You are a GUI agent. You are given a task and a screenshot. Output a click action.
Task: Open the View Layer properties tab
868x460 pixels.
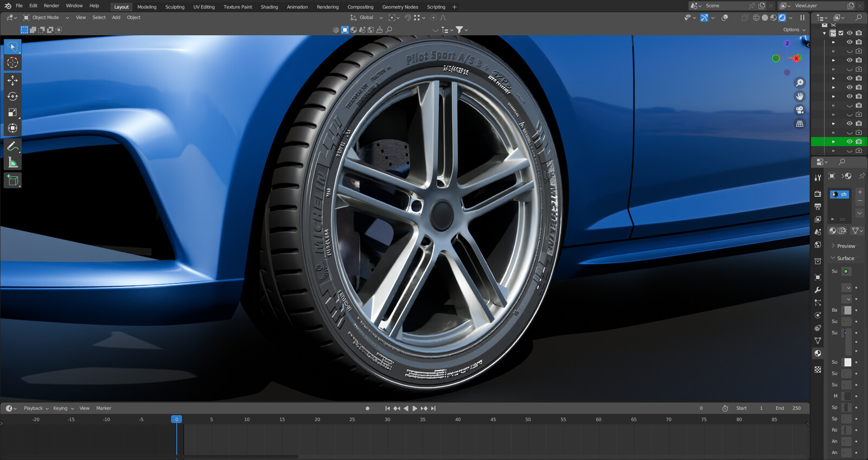[818, 219]
